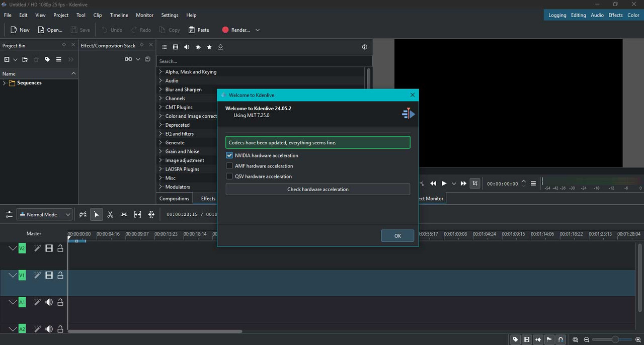Play the project monitor
Viewport: 644px width, 345px height.
point(444,184)
